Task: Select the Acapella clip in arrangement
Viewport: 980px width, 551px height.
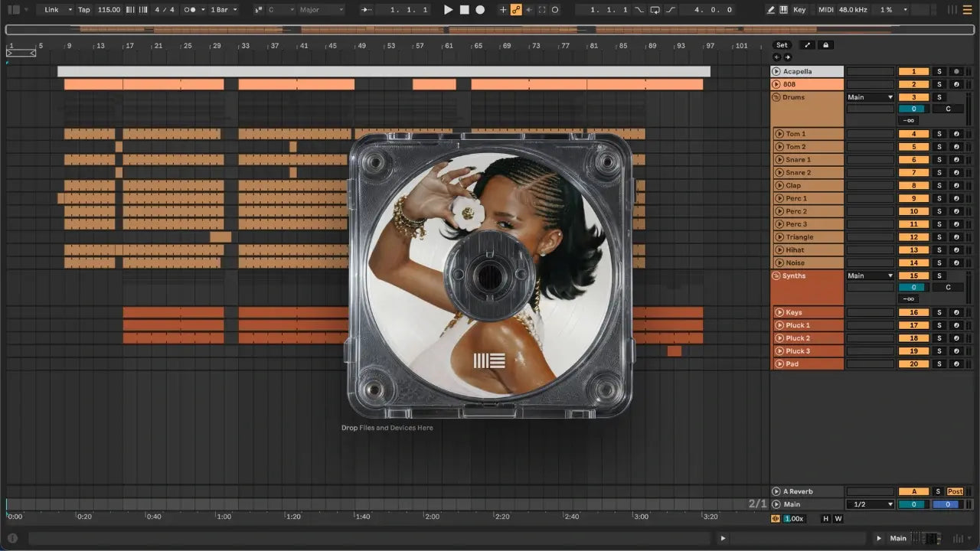Action: [384, 71]
